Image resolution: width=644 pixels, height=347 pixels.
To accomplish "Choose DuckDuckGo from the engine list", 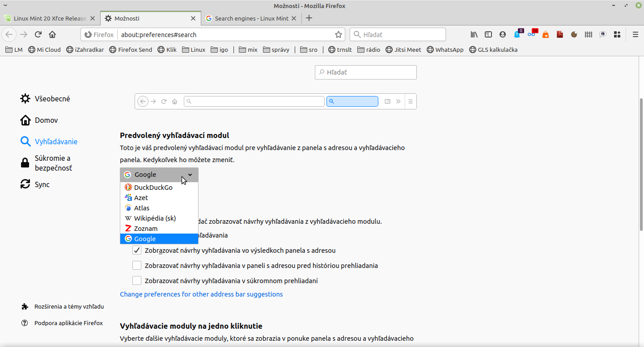I will click(153, 188).
